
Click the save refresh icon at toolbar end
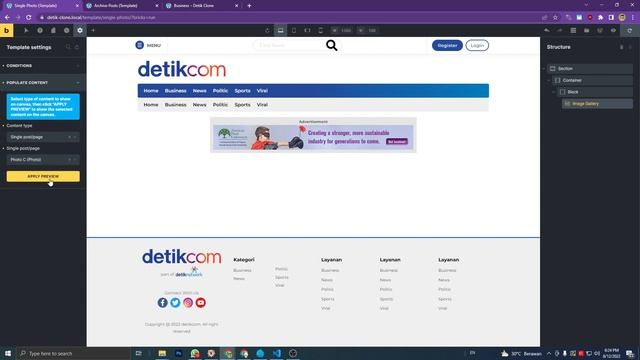pyautogui.click(x=630, y=30)
